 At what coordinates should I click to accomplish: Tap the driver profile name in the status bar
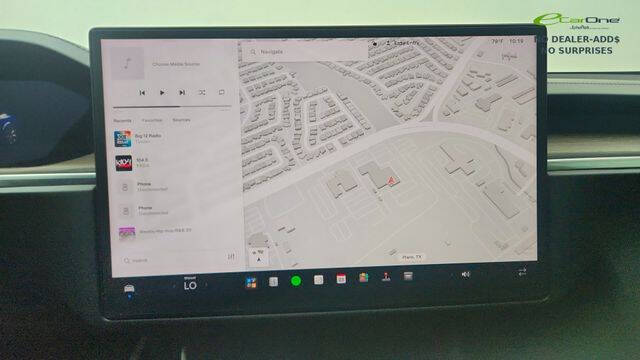(x=402, y=43)
